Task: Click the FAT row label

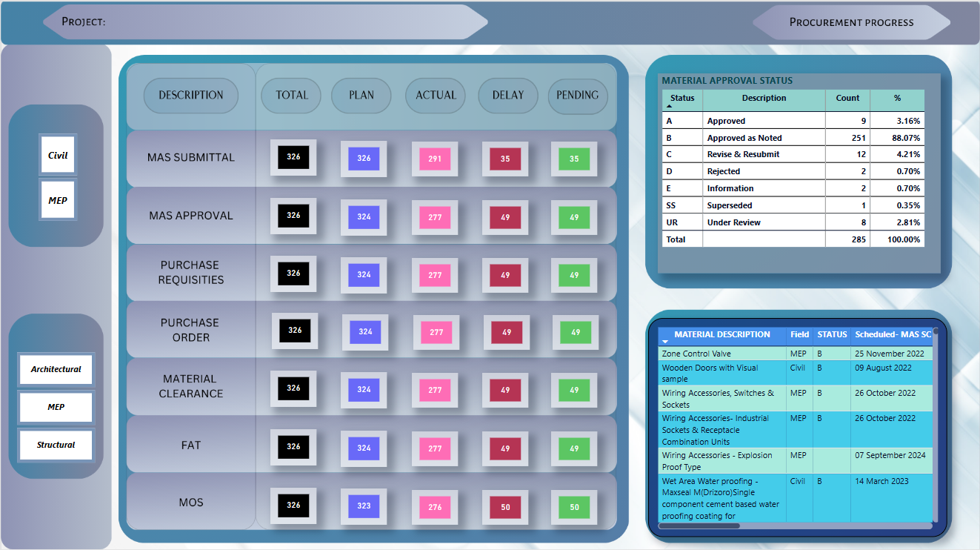Action: (191, 445)
